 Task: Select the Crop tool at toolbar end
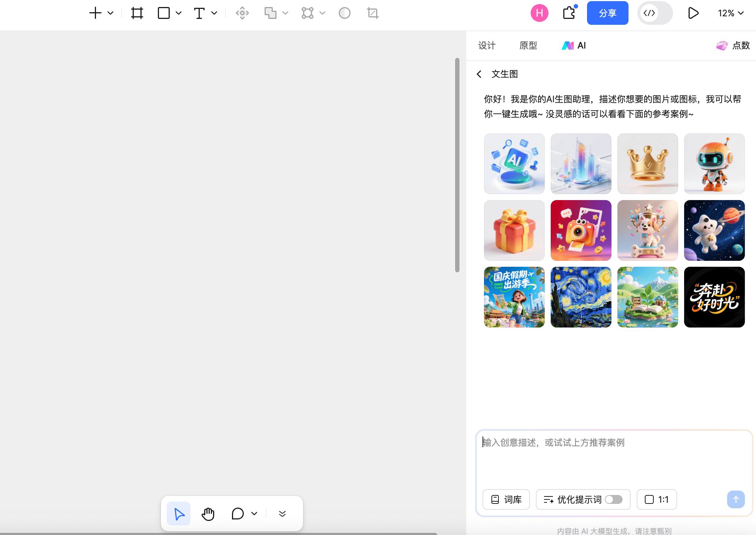click(x=372, y=13)
